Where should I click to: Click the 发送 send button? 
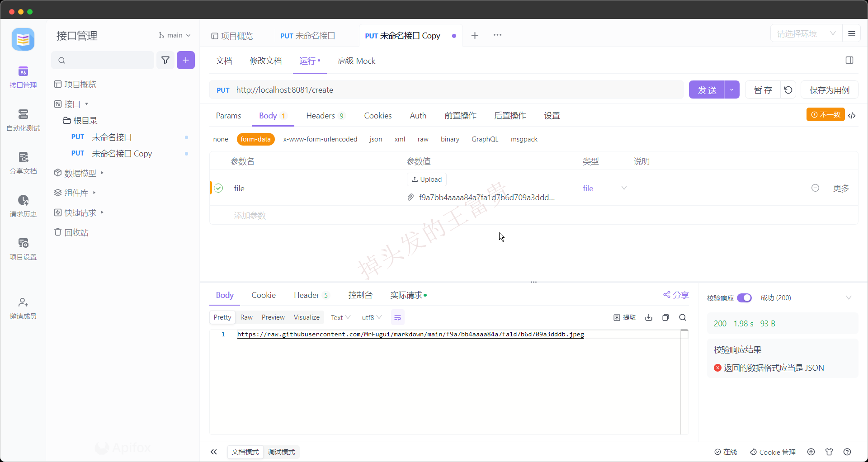[x=707, y=90]
